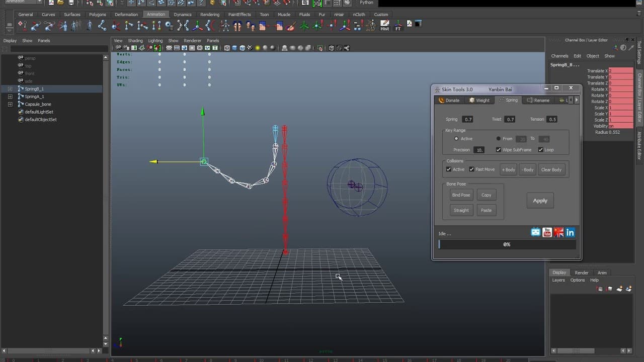Click the Skin Tools progress bar showing 0%
This screenshot has height=362, width=644.
507,244
